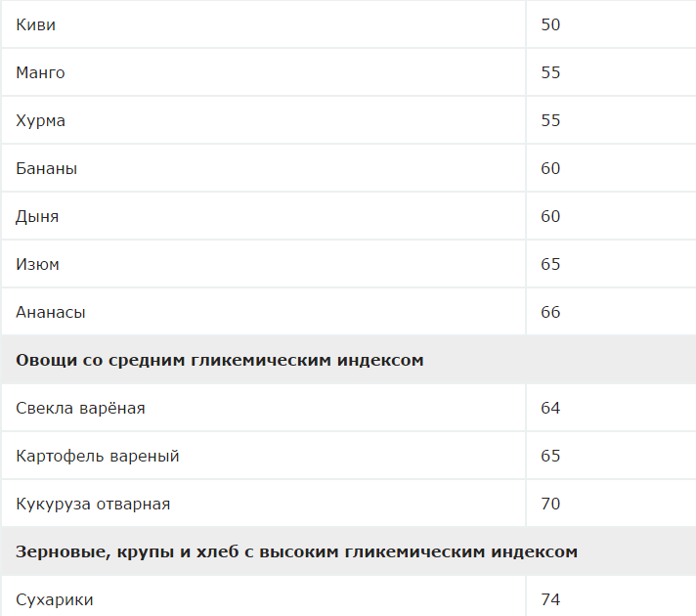Image resolution: width=696 pixels, height=616 pixels.
Task: Click the index value in the Манго row
Action: pyautogui.click(x=550, y=72)
